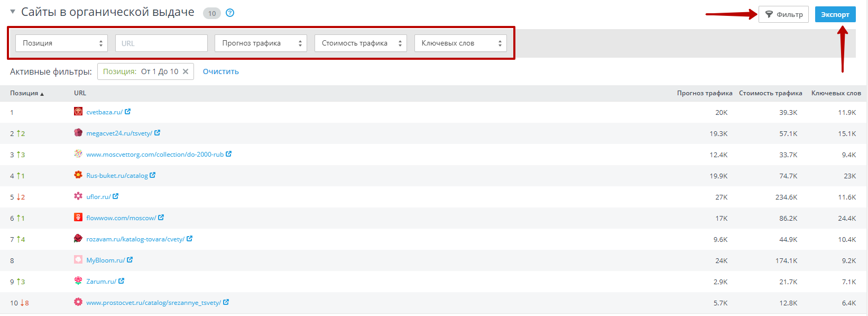868x316 pixels.
Task: Click the Rus-buket.ru favicon
Action: (78, 175)
